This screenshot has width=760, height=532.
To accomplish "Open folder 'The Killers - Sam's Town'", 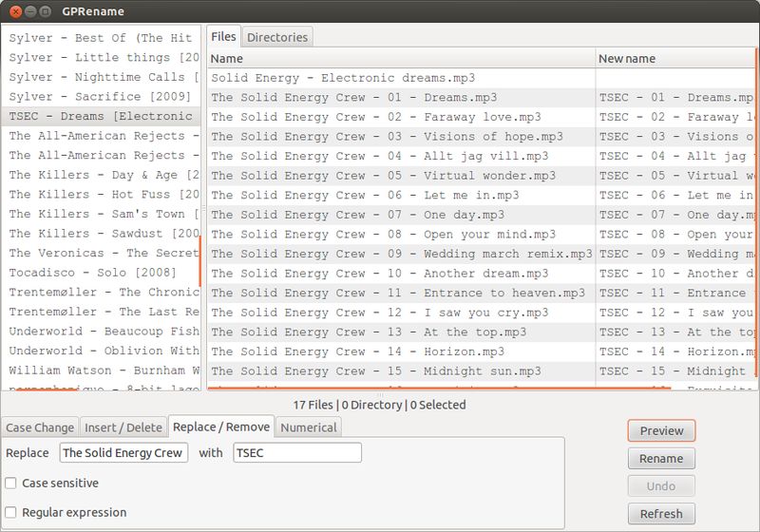I will point(101,214).
